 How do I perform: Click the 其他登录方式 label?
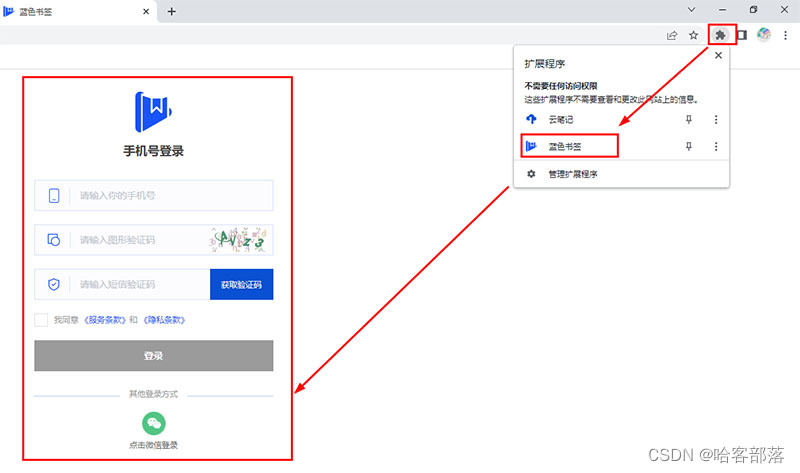154,394
